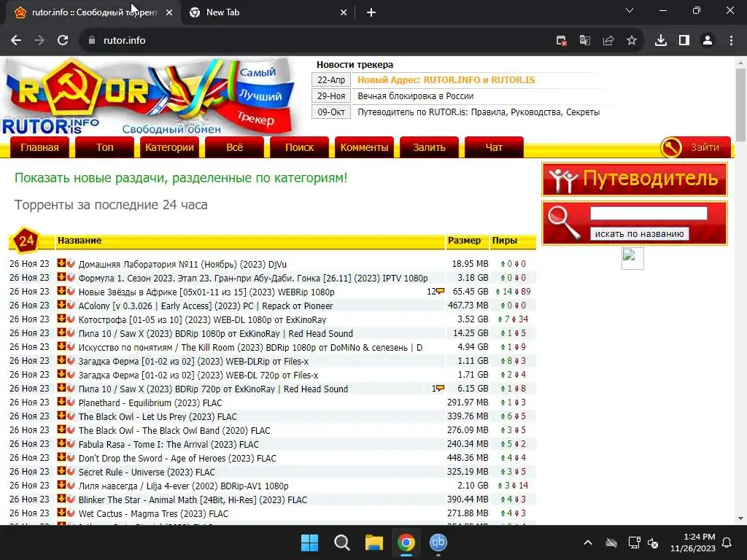
Task: Click the download arrow icon for Домашняя Лаборатория torrent
Action: 61,262
